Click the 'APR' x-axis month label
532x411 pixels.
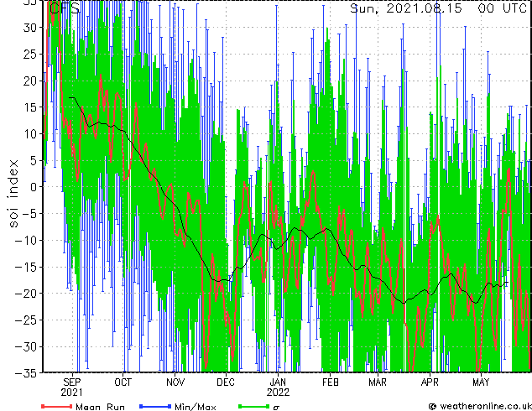[x=430, y=382]
